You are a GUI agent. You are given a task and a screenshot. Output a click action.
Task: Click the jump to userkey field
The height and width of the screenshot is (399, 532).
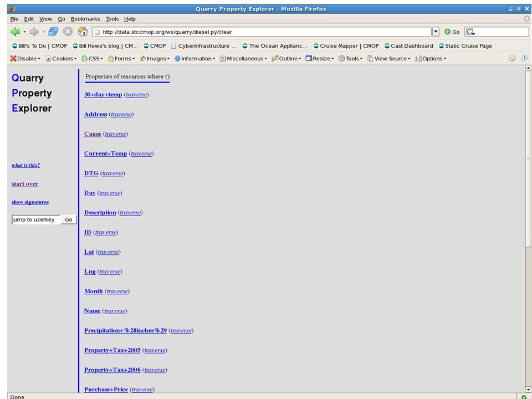(36, 219)
